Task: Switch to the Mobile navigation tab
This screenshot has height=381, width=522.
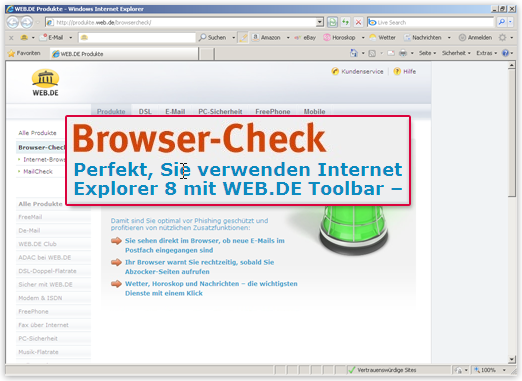Action: (314, 111)
